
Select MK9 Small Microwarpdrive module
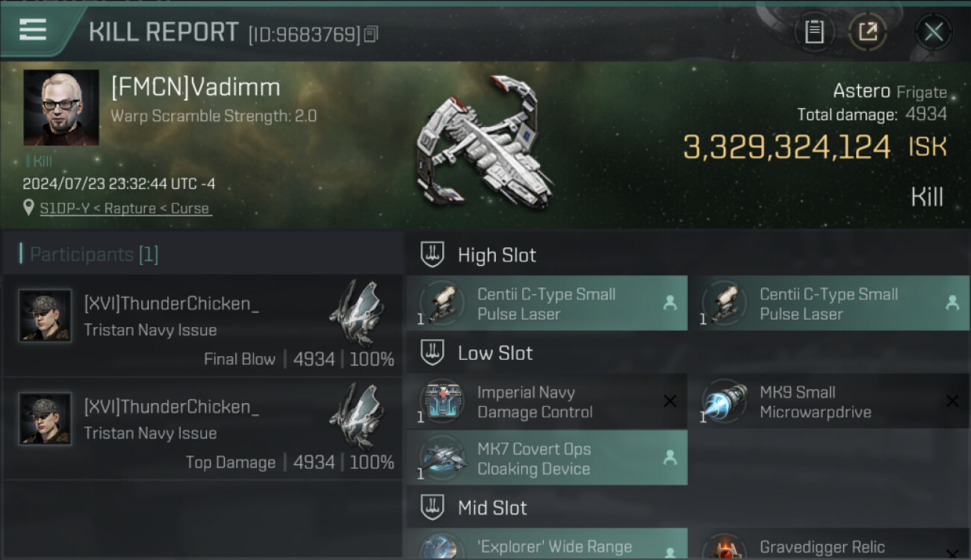[829, 402]
